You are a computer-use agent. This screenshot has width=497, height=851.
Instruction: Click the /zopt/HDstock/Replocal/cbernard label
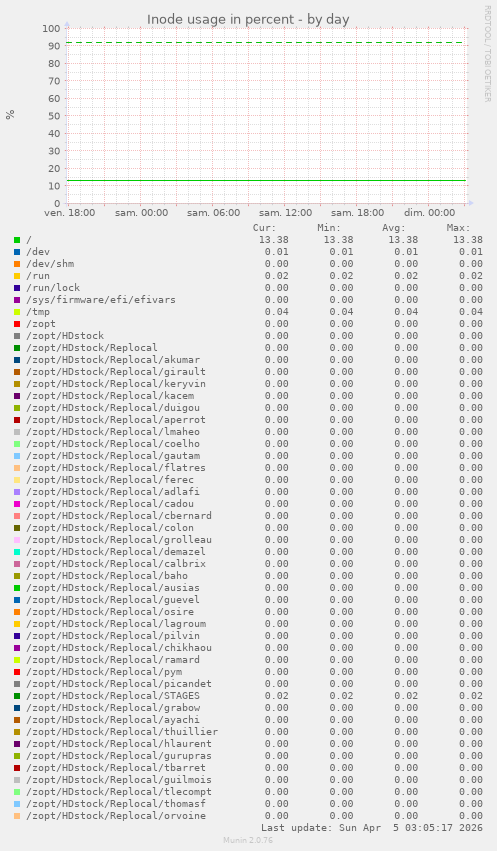pyautogui.click(x=119, y=516)
